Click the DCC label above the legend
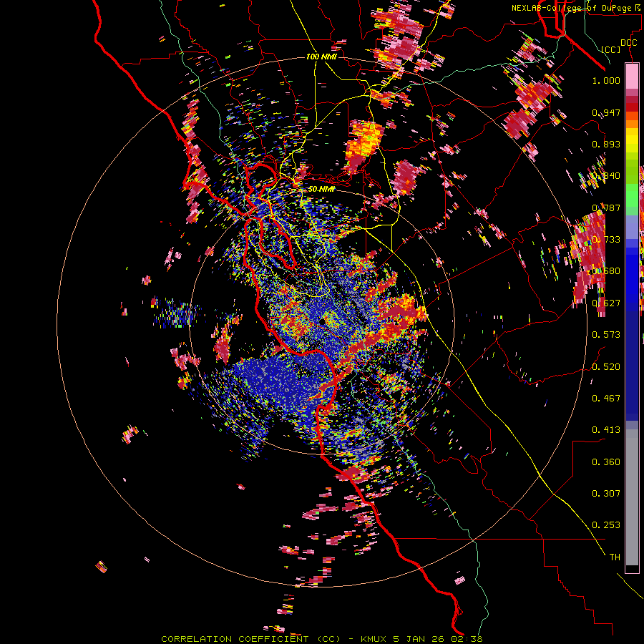This screenshot has width=644, height=644. coord(628,43)
